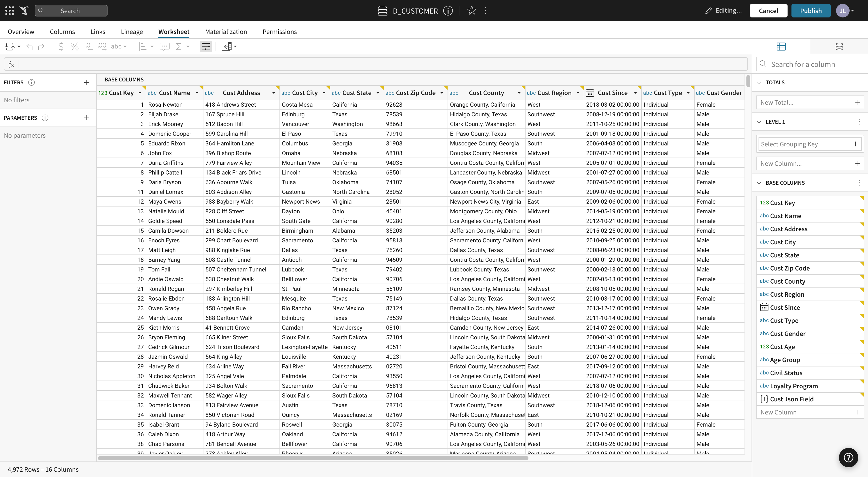Apply percent number format
Image resolution: width=868 pixels, height=477 pixels.
click(74, 47)
